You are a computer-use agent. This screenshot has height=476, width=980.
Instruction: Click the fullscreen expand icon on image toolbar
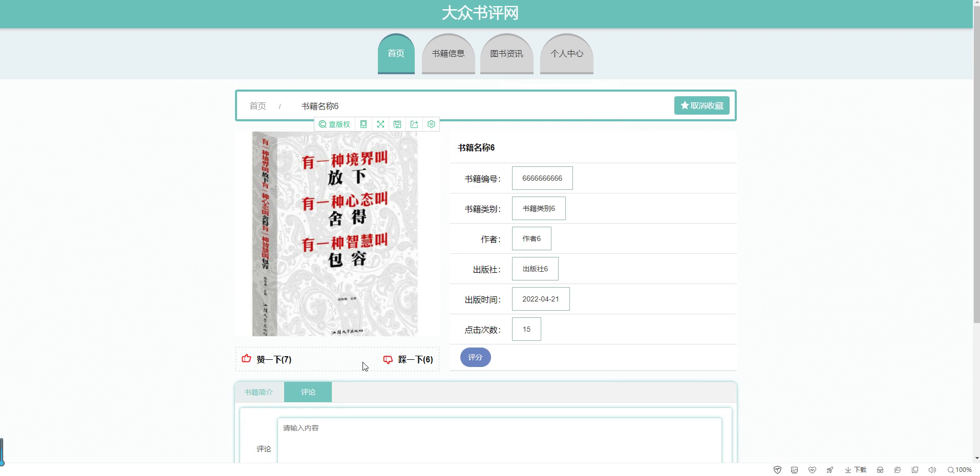(x=380, y=124)
